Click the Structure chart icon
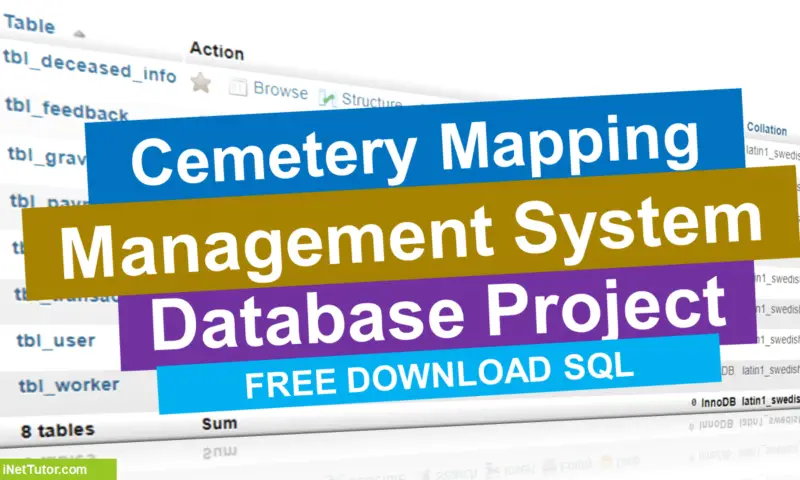 click(326, 98)
